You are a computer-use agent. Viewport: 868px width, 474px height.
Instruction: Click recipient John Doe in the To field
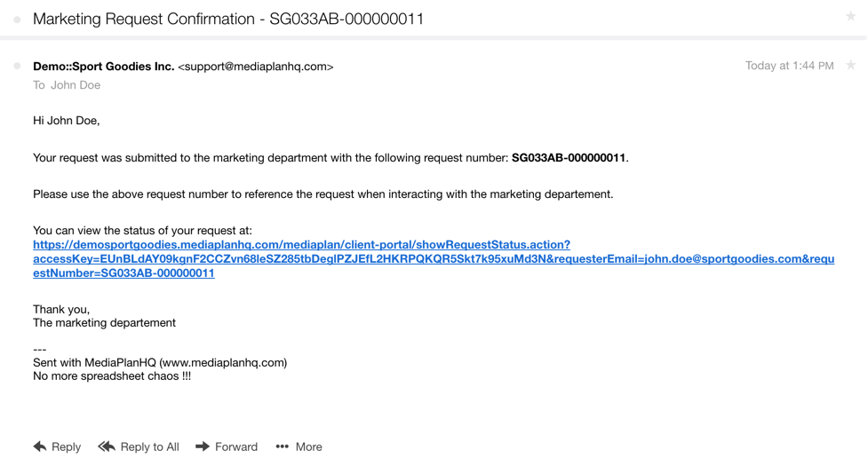76,85
